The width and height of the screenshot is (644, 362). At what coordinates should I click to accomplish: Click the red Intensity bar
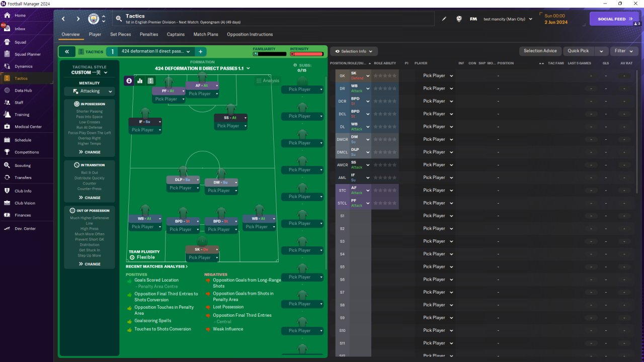pos(307,54)
